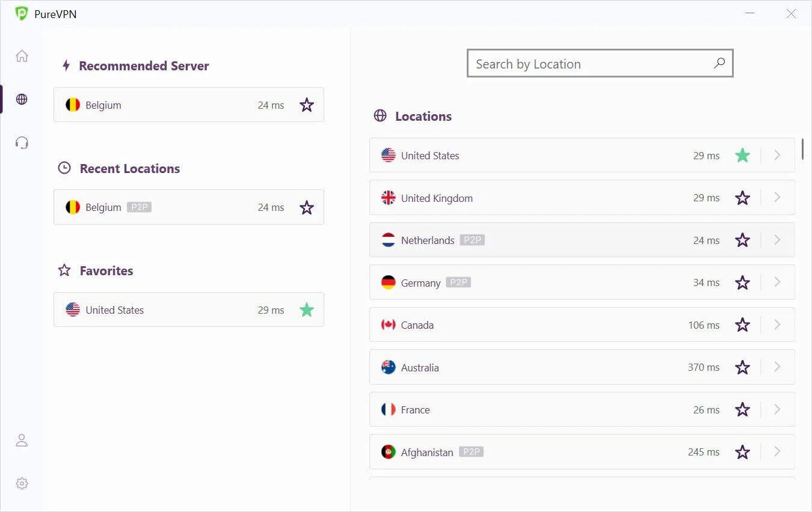Screen dimensions: 812x512
Task: Click the Germany P2P badge
Action: [458, 282]
